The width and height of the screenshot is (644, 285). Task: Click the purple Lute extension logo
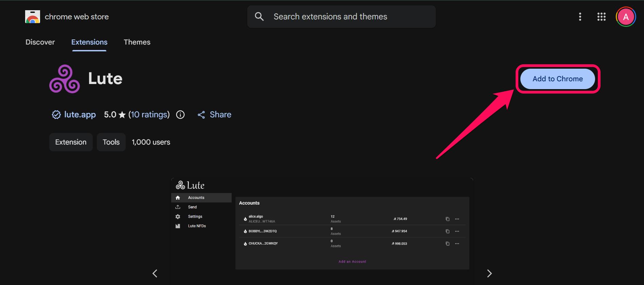(65, 79)
